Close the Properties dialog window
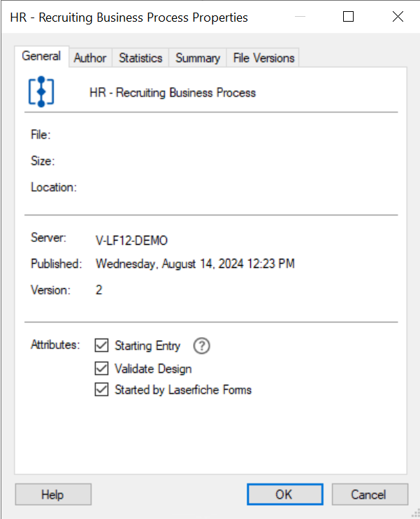Screen dimensions: 420x519 click(x=398, y=17)
